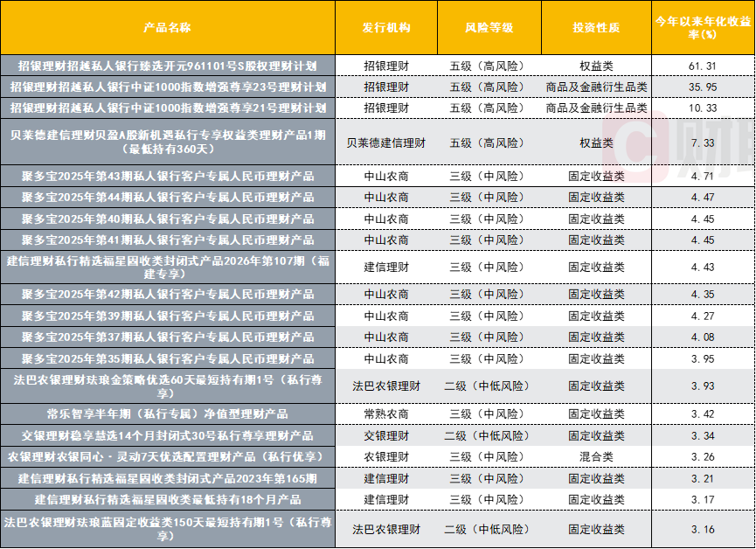Select product name 聚多宝2025年第41期
756x549 pixels.
pyautogui.click(x=167, y=240)
